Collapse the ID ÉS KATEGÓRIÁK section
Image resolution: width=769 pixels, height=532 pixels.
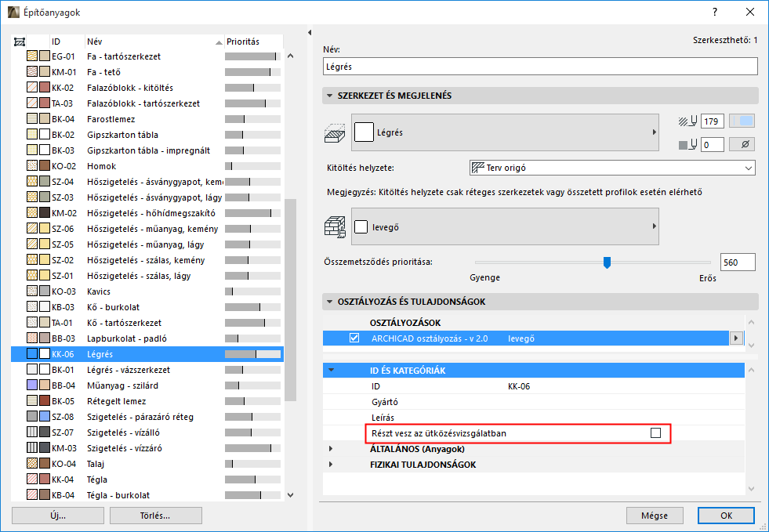(x=332, y=368)
